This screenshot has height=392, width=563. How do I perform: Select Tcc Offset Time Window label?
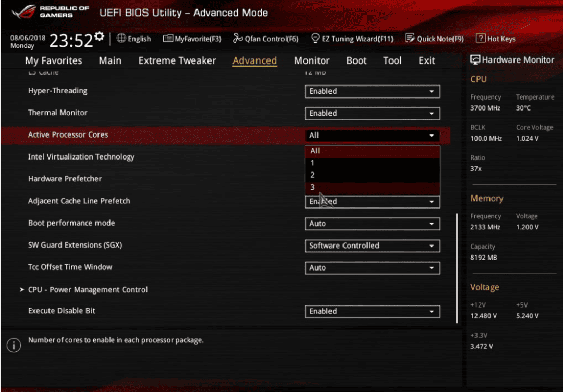(70, 267)
